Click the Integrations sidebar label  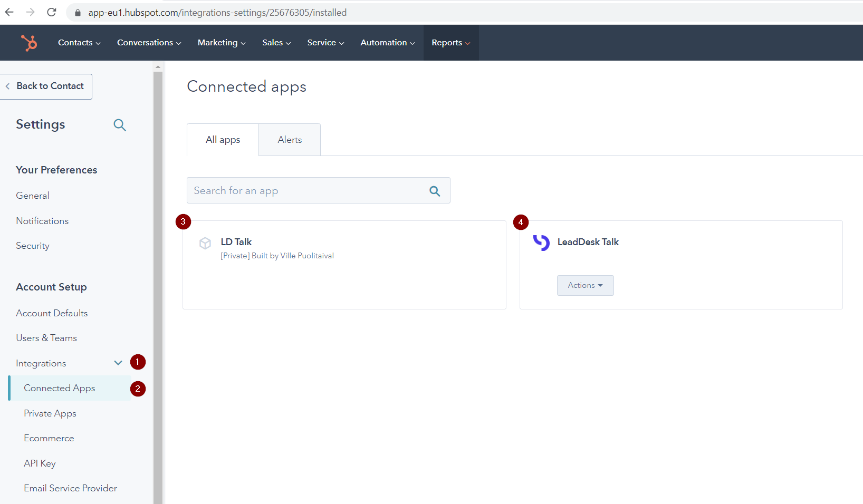coord(41,363)
